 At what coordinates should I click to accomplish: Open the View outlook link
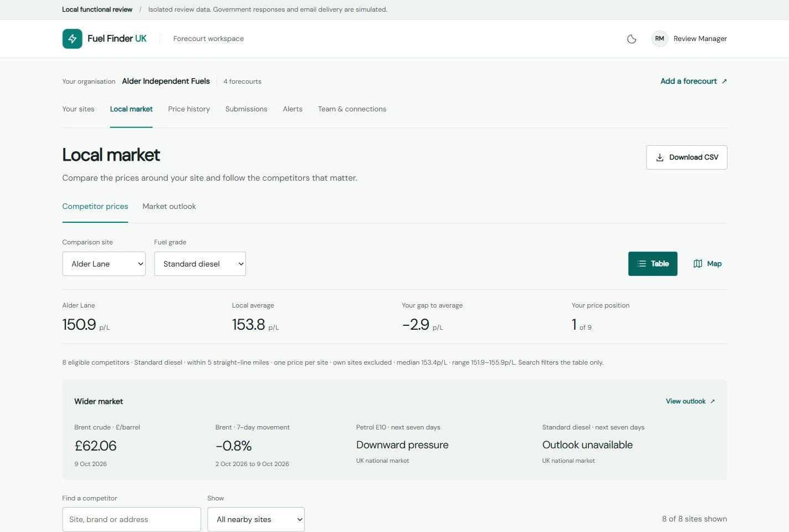point(690,401)
